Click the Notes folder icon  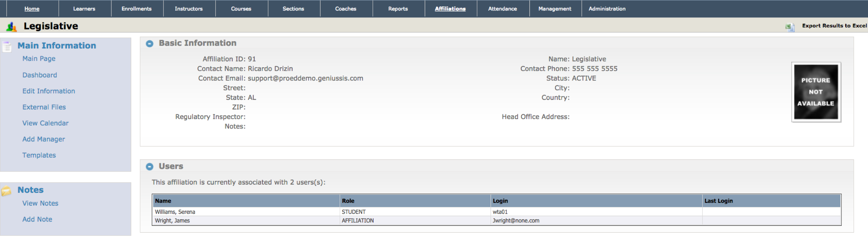click(6, 191)
